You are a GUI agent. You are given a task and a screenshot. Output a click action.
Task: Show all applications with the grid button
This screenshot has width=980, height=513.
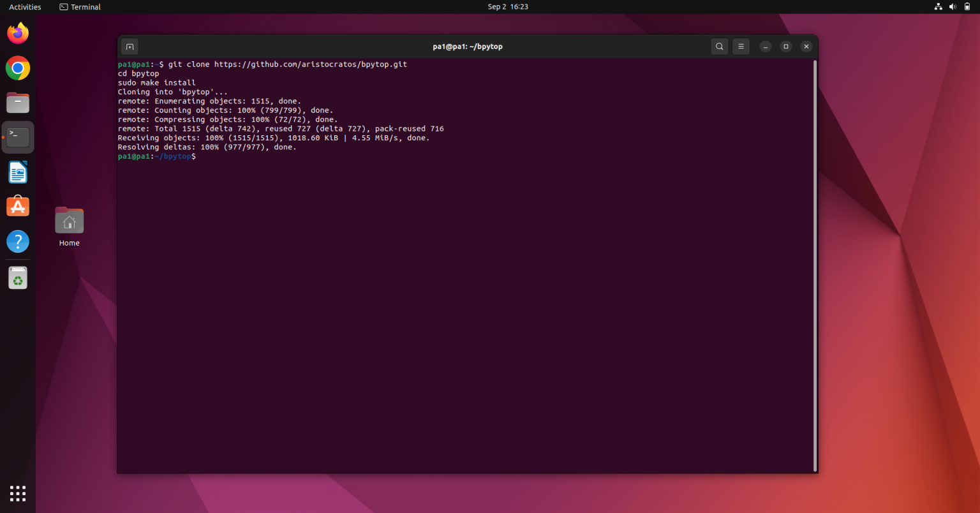(x=17, y=493)
